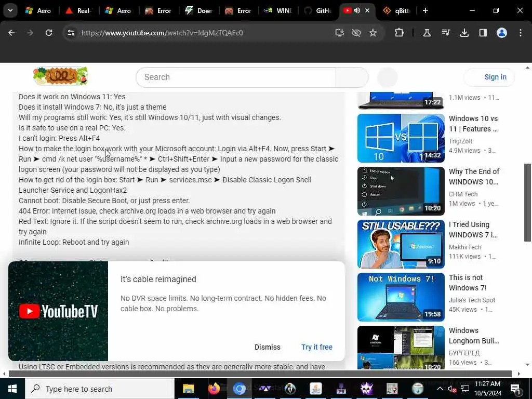Open the media controls icon
The image size is (532, 399).
point(446,33)
